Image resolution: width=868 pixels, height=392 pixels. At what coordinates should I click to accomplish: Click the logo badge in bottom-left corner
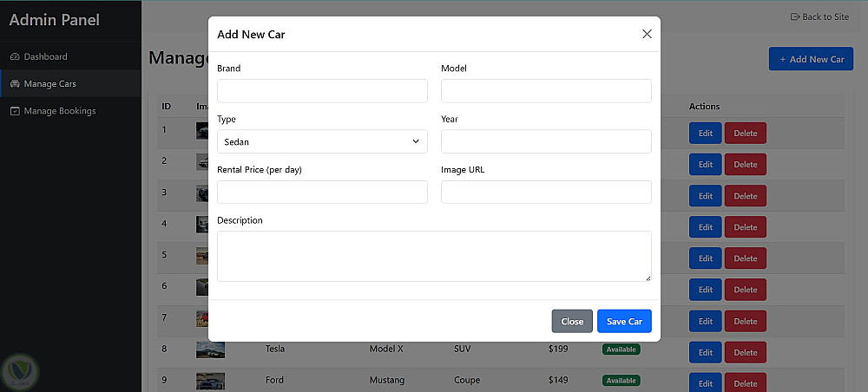pyautogui.click(x=20, y=371)
